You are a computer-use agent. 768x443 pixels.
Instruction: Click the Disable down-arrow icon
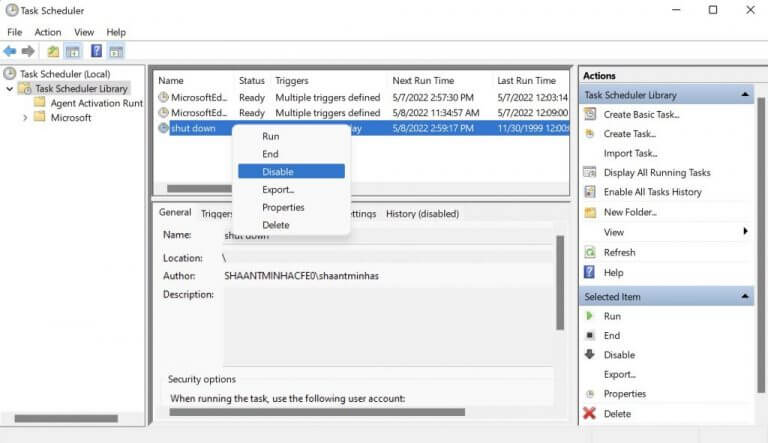(590, 354)
